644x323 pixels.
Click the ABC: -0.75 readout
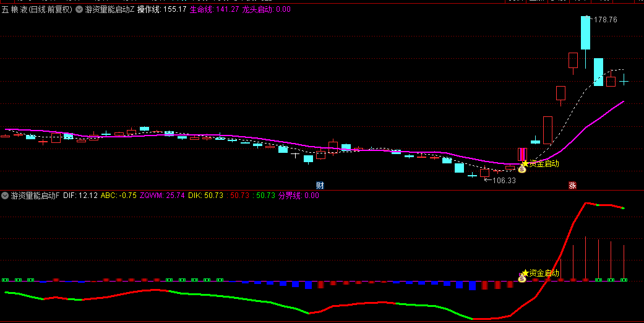[119, 196]
